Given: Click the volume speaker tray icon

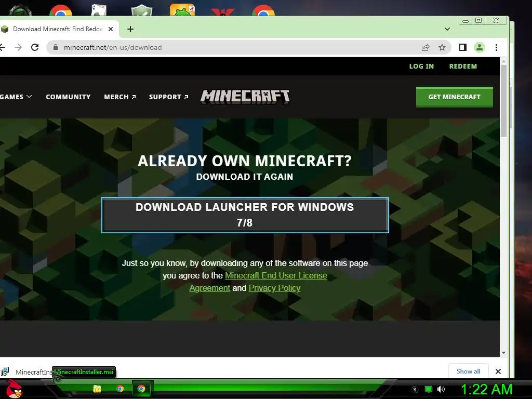Looking at the screenshot, I should point(441,389).
